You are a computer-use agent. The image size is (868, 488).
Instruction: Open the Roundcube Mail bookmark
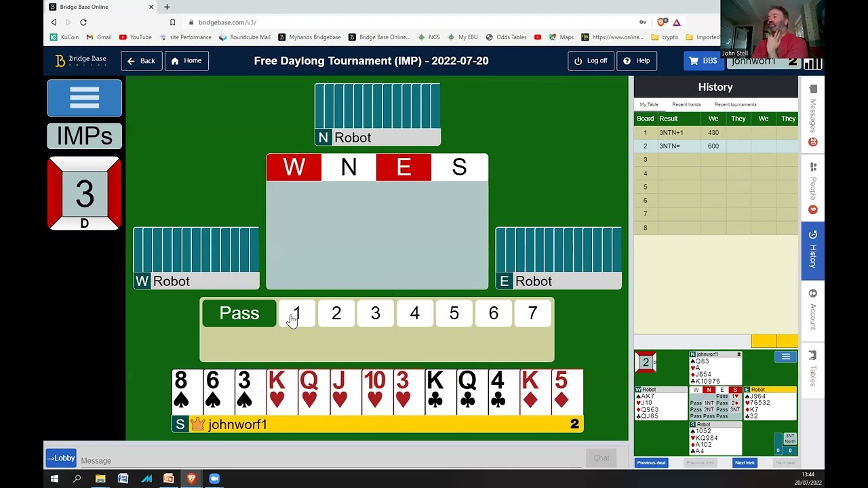(245, 37)
